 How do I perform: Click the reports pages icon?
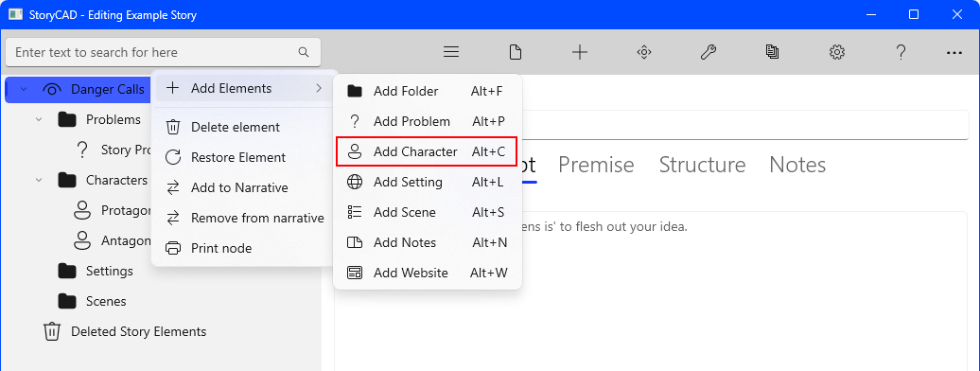pyautogui.click(x=772, y=53)
